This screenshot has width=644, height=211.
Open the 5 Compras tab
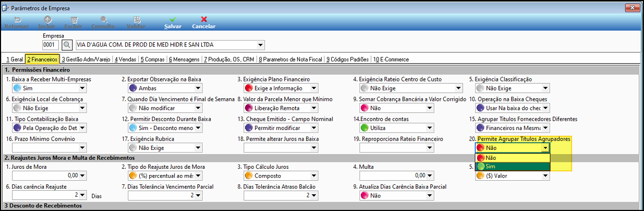pos(153,60)
